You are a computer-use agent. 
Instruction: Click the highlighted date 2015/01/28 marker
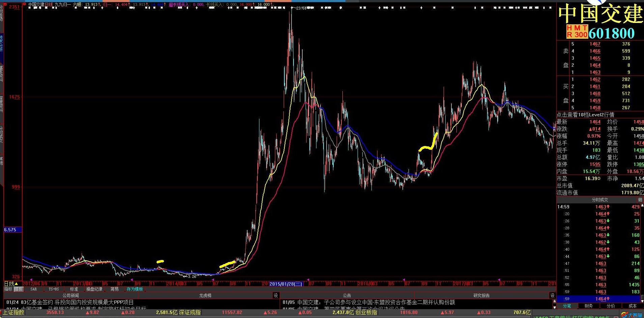(x=286, y=284)
